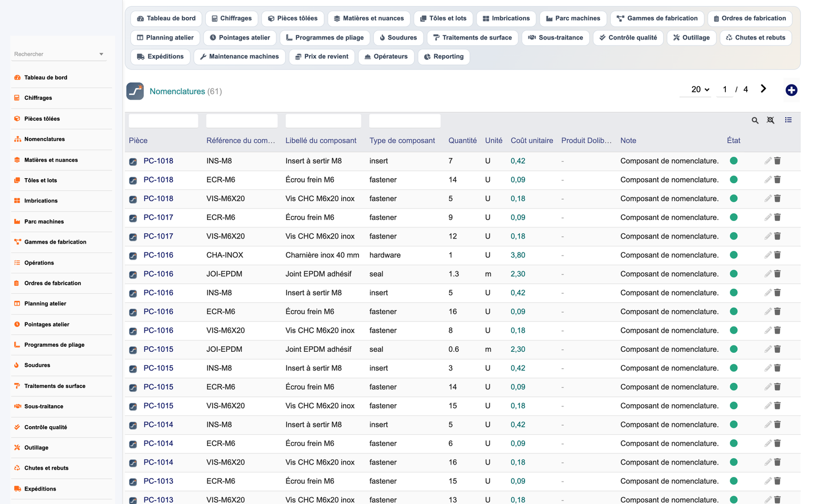Viewport: 815px width, 504px height.
Task: Edit the PC-1016 JOI-EPDM row
Action: coord(768,273)
